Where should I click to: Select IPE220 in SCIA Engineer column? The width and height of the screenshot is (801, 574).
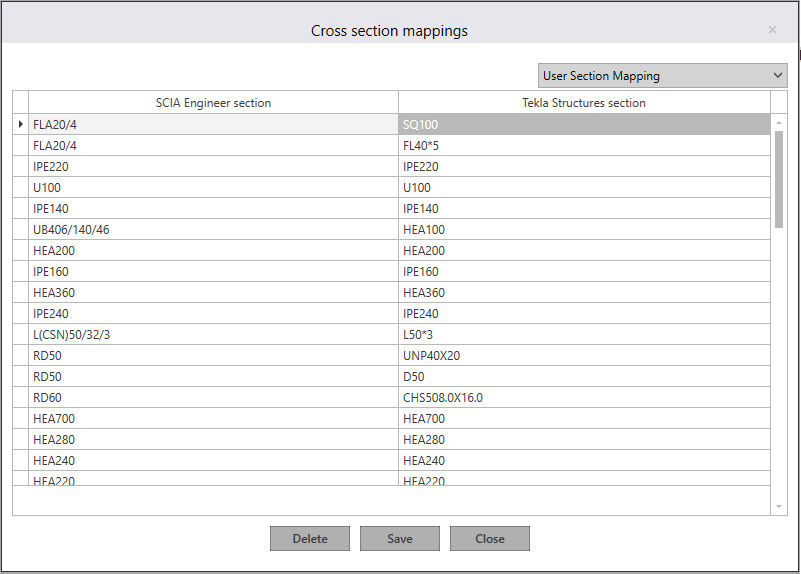(213, 166)
